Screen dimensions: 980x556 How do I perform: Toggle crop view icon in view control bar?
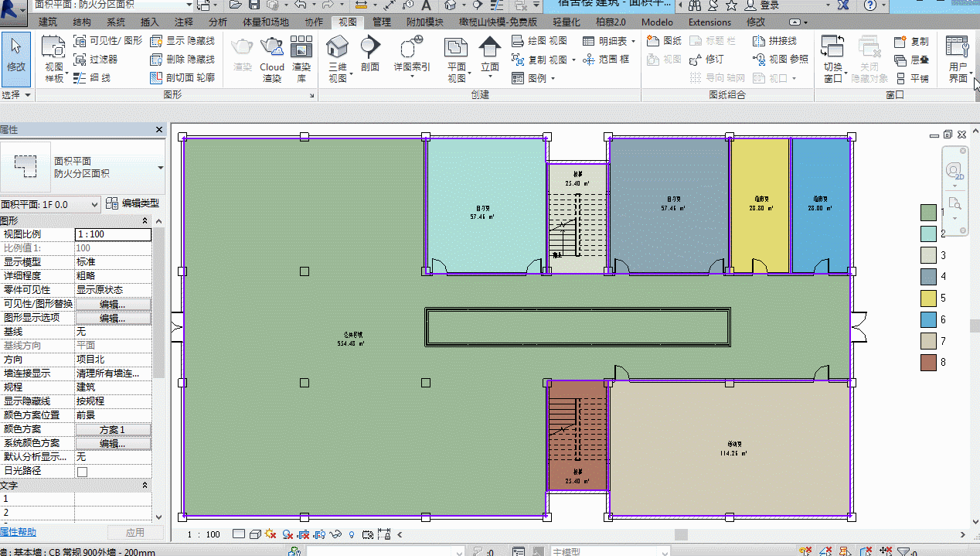point(303,534)
